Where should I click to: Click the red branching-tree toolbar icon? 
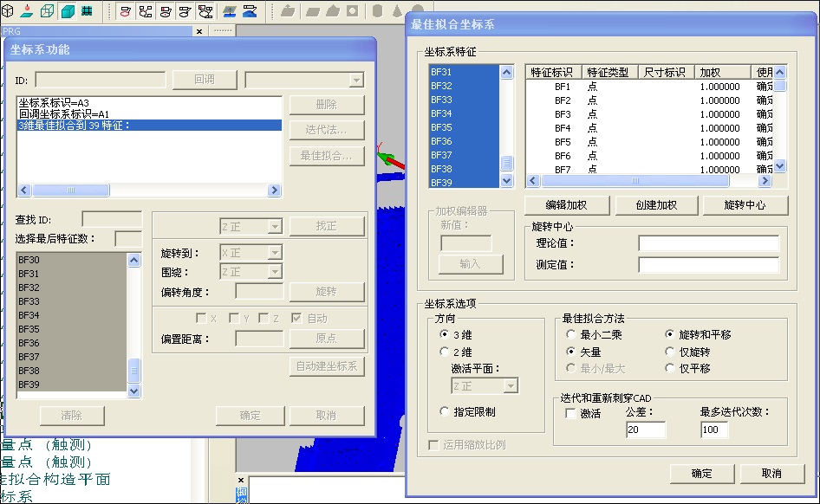click(144, 11)
